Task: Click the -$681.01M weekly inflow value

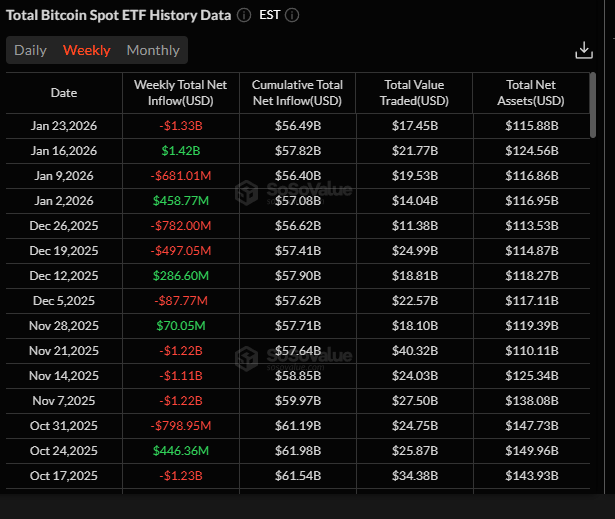Action: pyautogui.click(x=181, y=177)
